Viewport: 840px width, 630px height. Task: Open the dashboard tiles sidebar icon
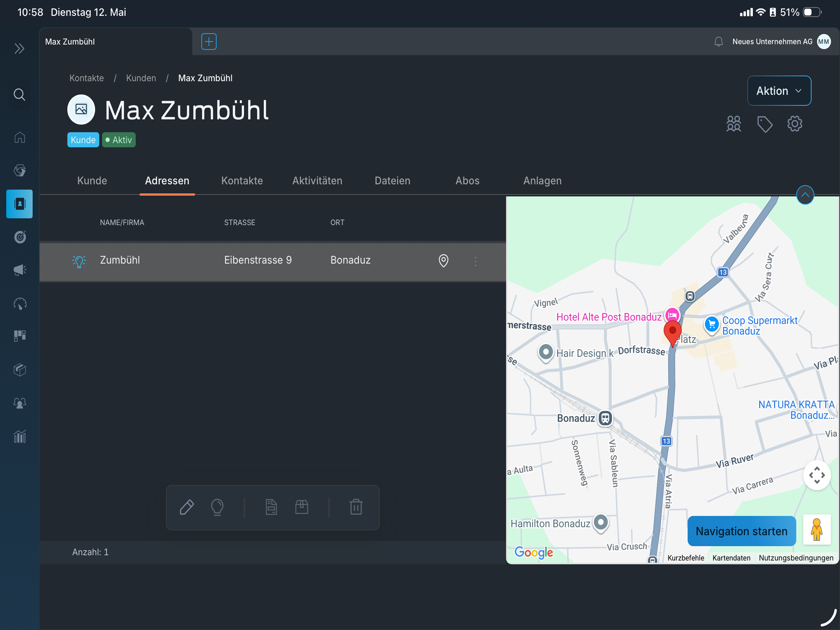pos(20,336)
